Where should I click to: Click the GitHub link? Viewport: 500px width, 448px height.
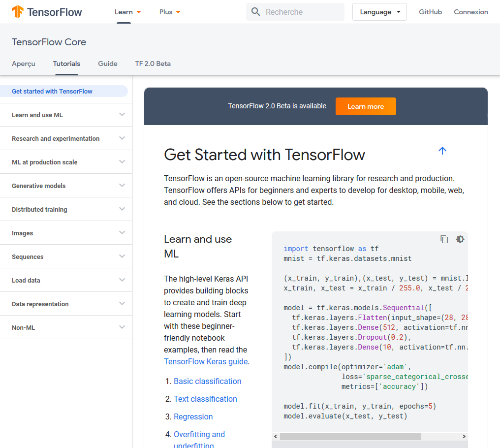430,12
